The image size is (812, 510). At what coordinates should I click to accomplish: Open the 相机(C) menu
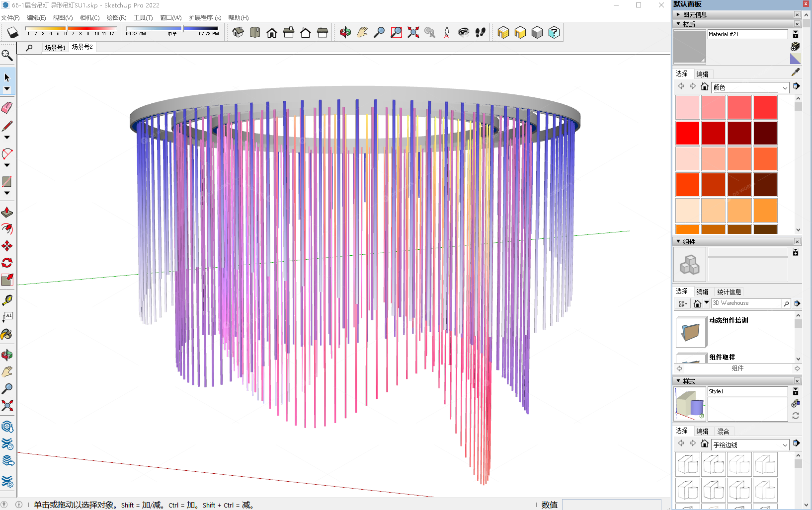click(89, 18)
